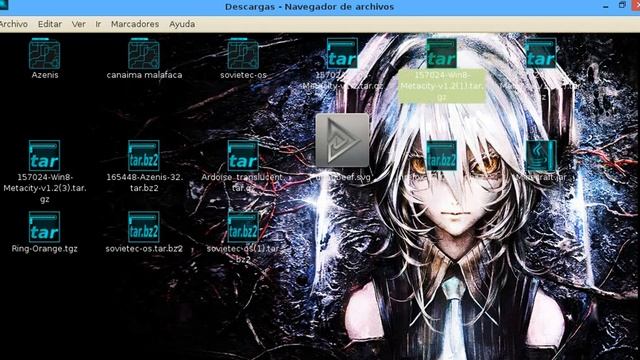640x360 pixels.
Task: Select the sovietec-os.tar.bz2 archive icon
Action: (x=144, y=227)
